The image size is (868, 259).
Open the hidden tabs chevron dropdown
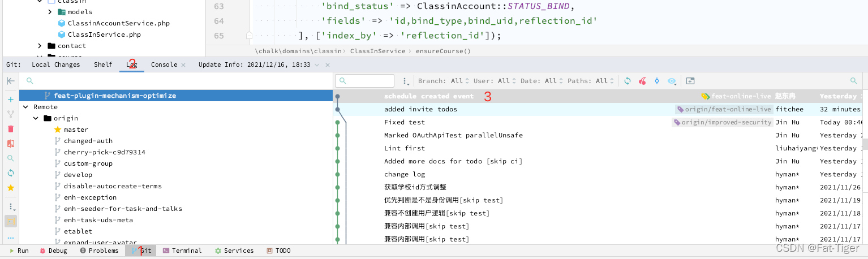(317, 65)
